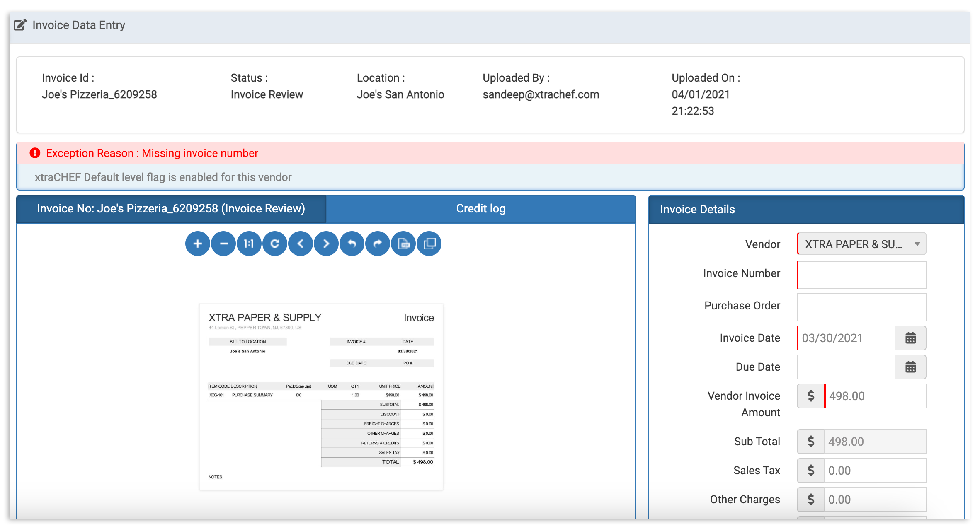
Task: Switch to the Credit log tab
Action: [x=480, y=208]
